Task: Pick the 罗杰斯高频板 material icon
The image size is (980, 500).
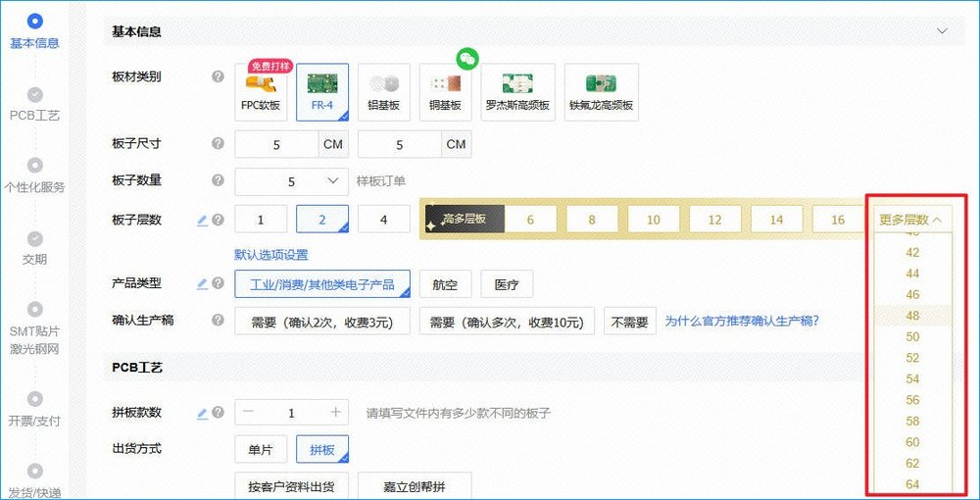Action: pyautogui.click(x=517, y=91)
